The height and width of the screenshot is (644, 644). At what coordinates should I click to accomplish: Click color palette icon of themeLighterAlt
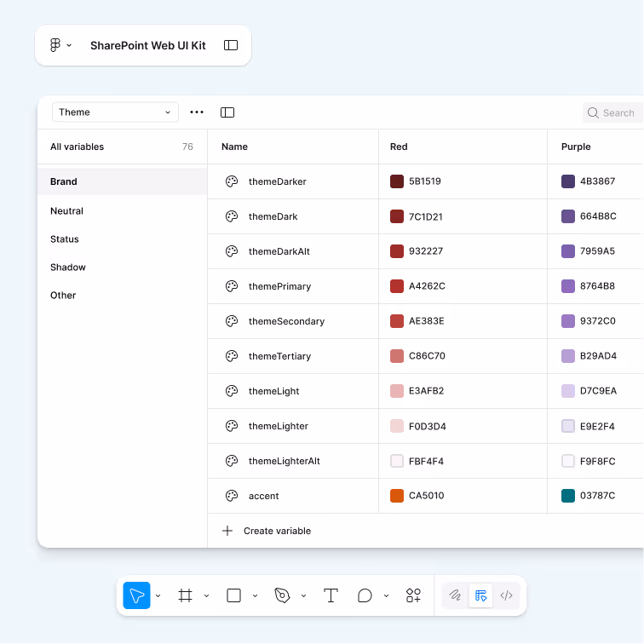tap(232, 461)
